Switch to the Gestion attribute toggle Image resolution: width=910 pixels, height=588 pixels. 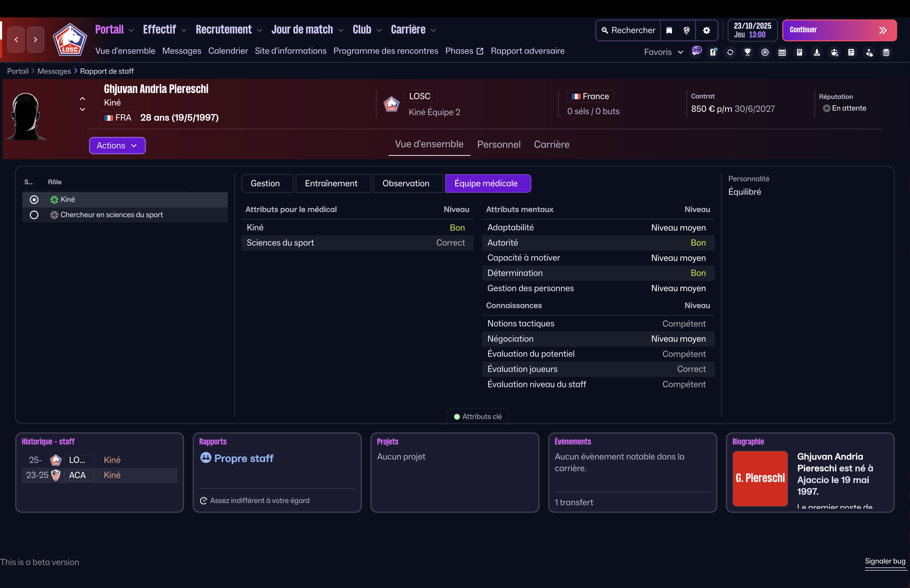tap(265, 183)
